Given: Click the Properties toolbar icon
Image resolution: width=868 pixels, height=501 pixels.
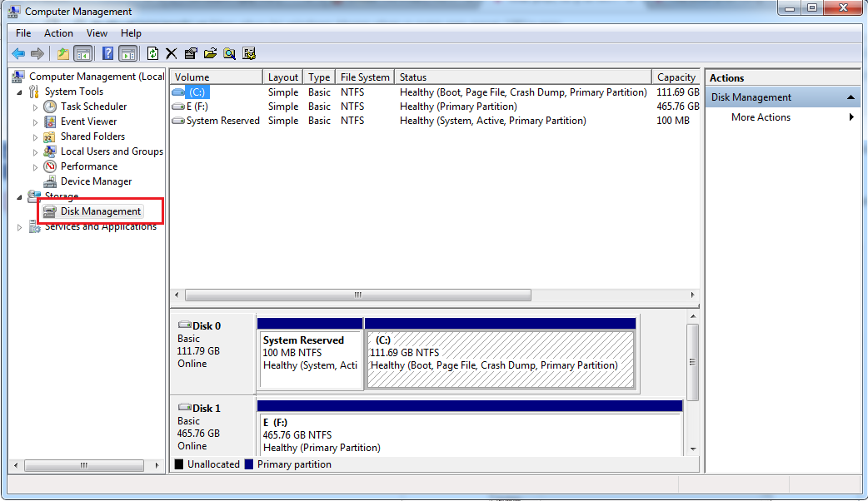Looking at the screenshot, I should pyautogui.click(x=191, y=54).
